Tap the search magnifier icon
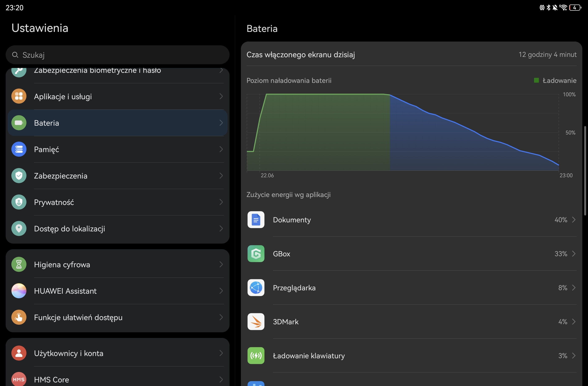 (x=15, y=55)
